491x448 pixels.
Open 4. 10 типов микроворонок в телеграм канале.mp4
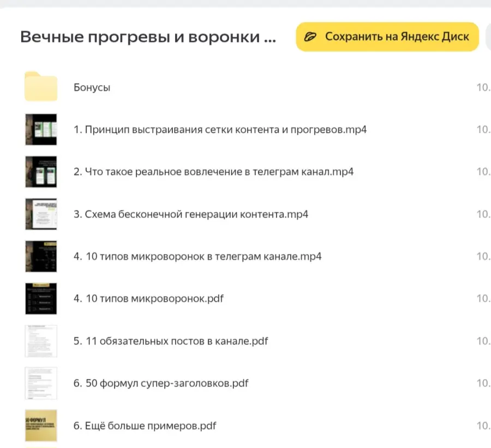[197, 256]
